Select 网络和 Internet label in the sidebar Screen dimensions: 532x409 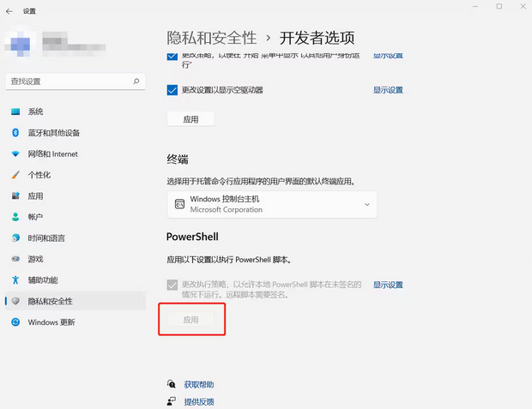[53, 154]
